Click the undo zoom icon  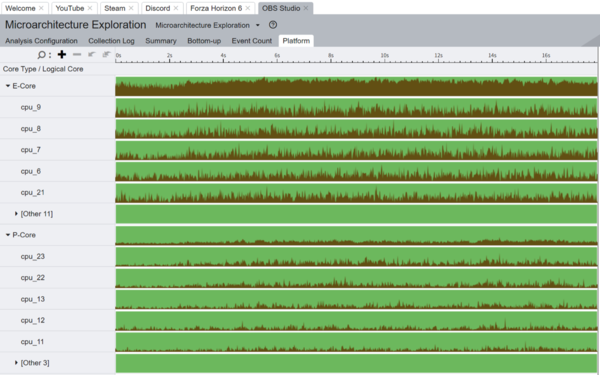[91, 54]
